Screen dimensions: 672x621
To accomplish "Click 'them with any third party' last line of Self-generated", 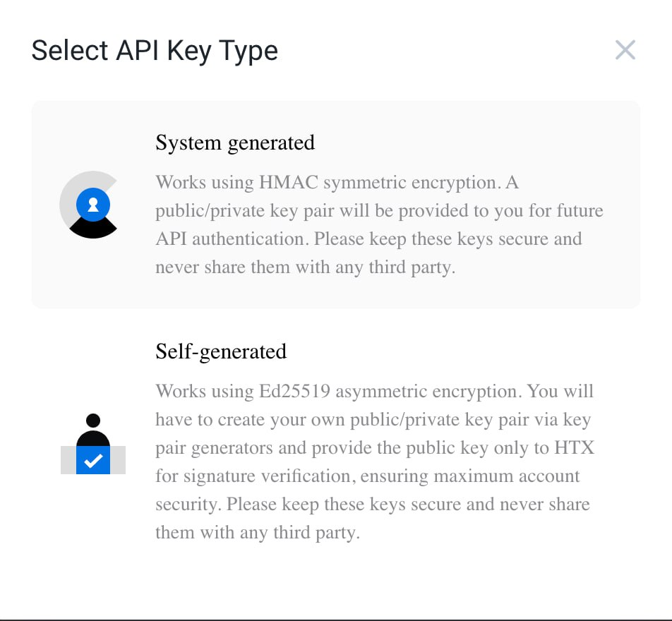I will (258, 533).
